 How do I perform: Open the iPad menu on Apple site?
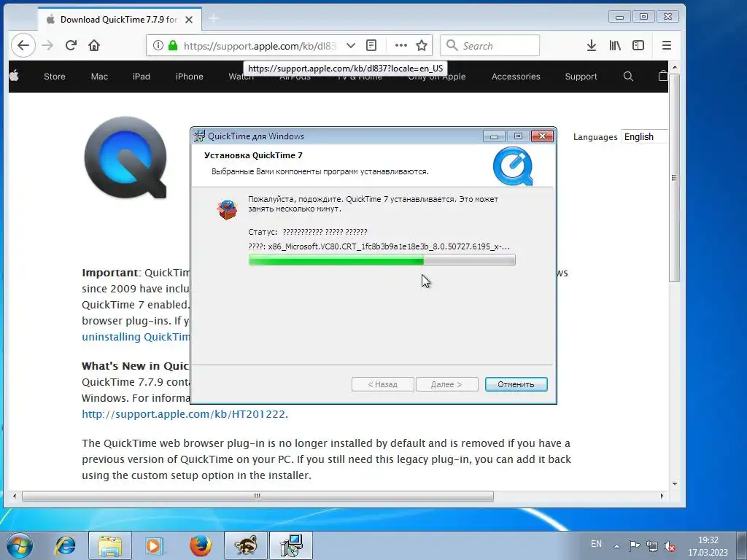[x=141, y=76]
